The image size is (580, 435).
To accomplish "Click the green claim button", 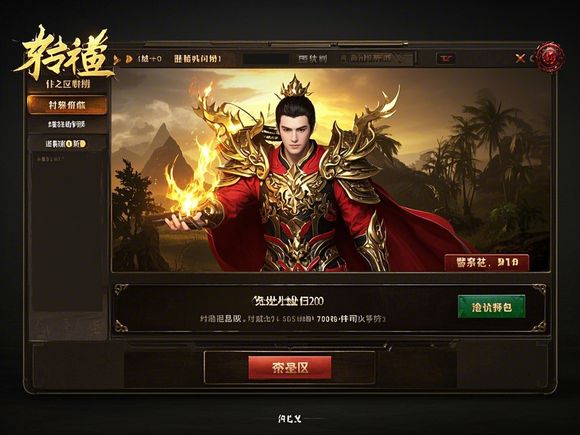I will pos(491,307).
